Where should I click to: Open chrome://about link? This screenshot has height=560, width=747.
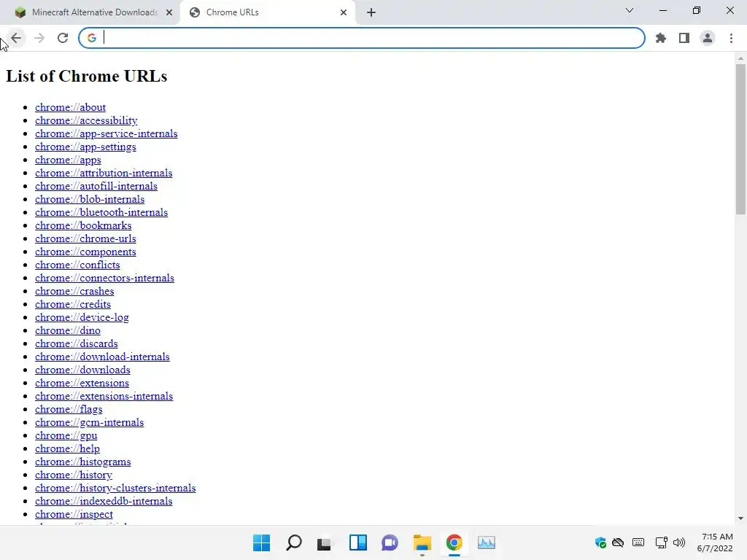click(x=70, y=108)
